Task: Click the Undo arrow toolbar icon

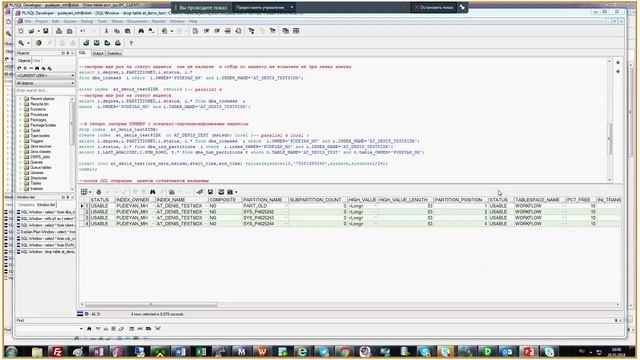Action: click(x=83, y=31)
